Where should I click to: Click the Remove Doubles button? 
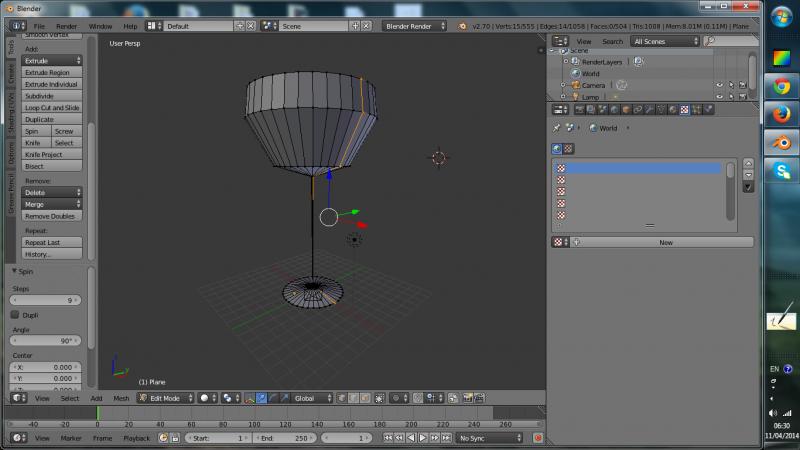click(x=51, y=216)
